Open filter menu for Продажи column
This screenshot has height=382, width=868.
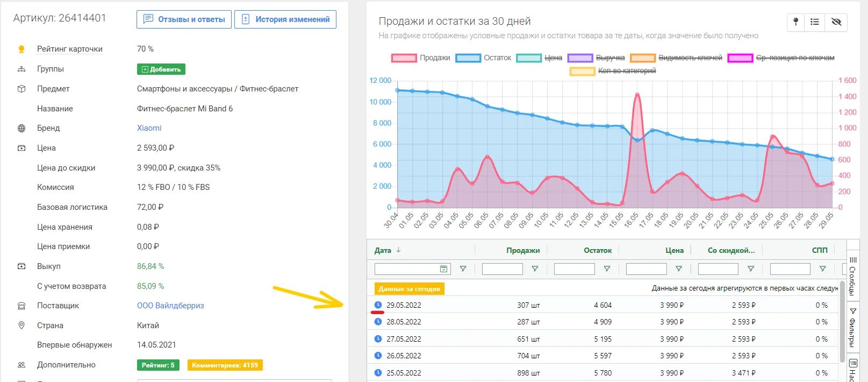535,269
